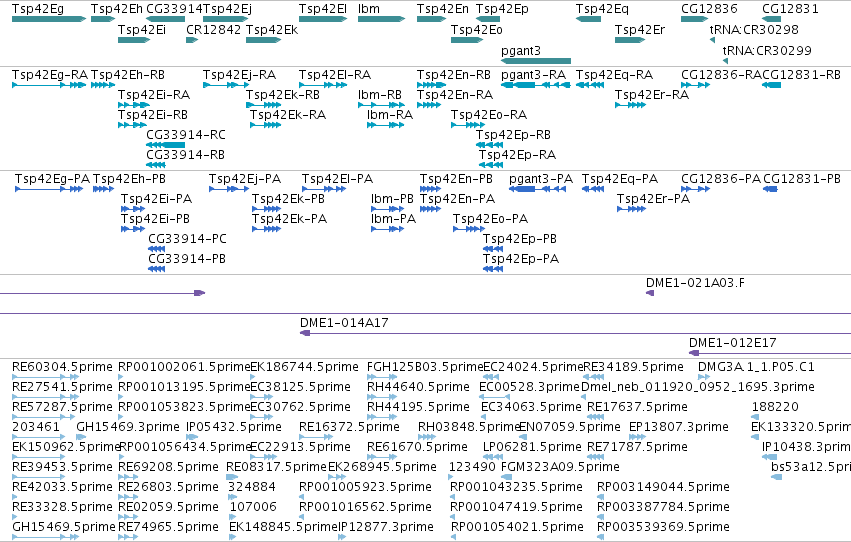Open the lbm gene label

(369, 9)
